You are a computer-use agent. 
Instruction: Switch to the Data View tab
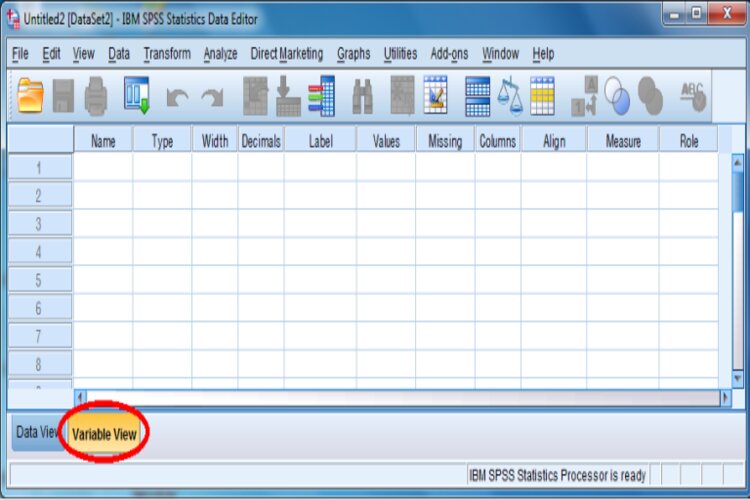[36, 433]
